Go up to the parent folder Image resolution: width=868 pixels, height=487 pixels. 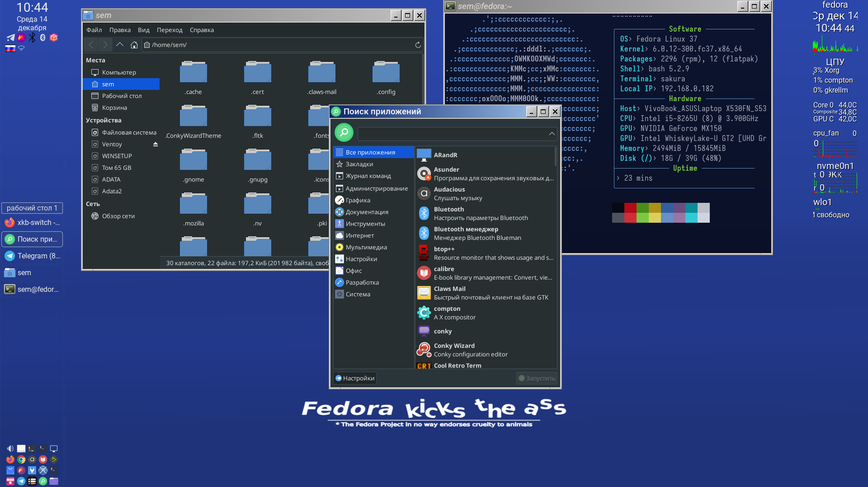[x=120, y=45]
